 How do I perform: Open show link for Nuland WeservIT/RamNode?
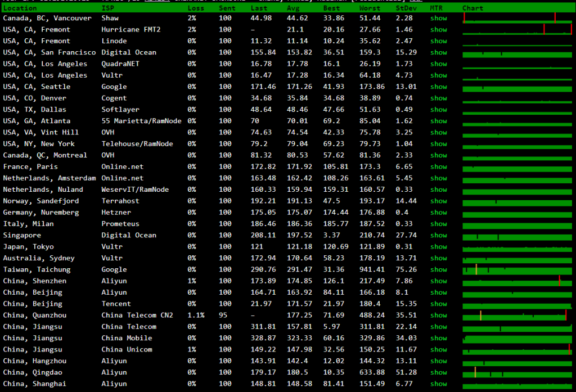pyautogui.click(x=439, y=189)
